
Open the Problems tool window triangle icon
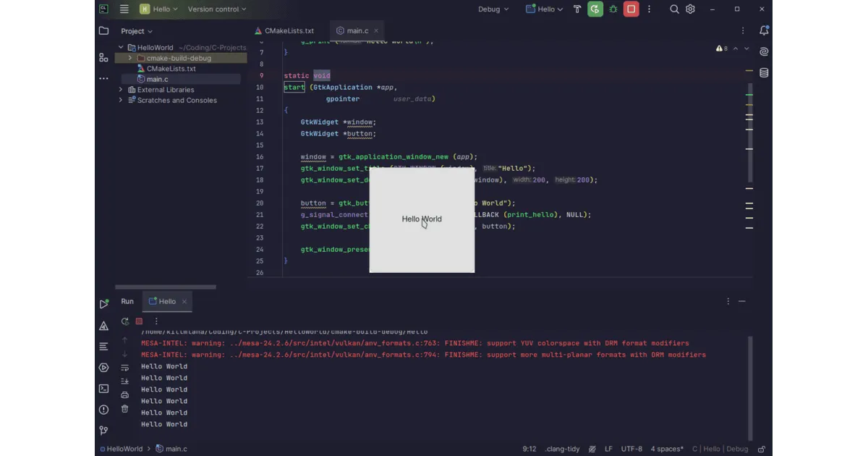tap(103, 326)
